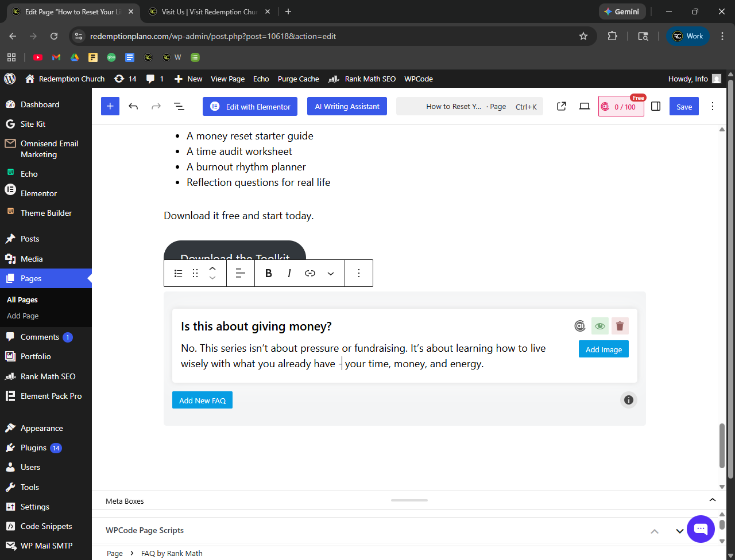Delete the FAQ question with trash icon
This screenshot has height=560, width=735.
pos(620,326)
